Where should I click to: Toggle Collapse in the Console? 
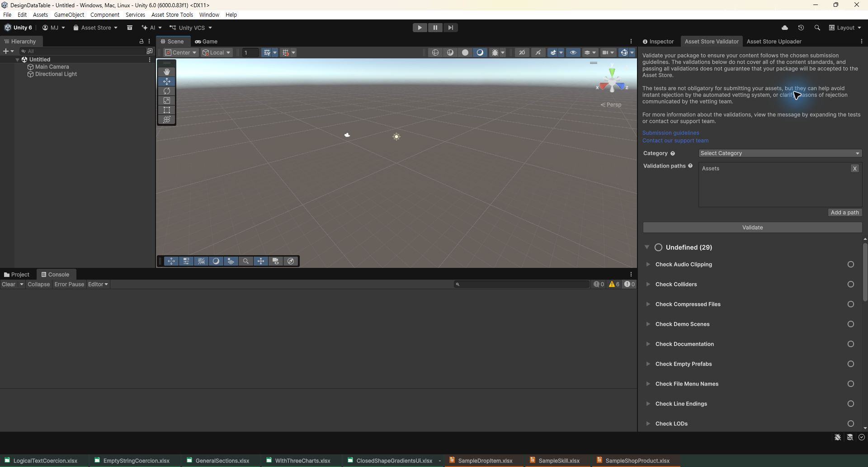(x=38, y=284)
